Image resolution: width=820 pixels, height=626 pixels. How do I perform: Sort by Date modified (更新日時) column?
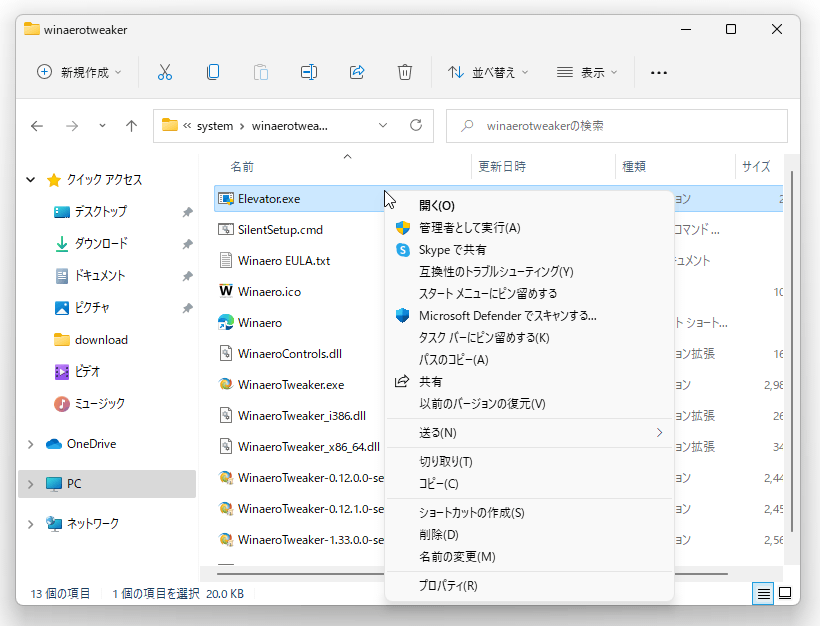click(543, 166)
